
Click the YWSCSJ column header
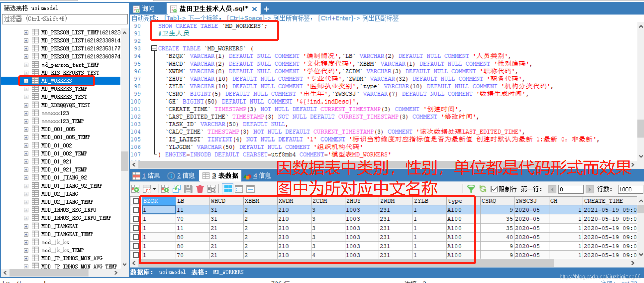point(531,201)
